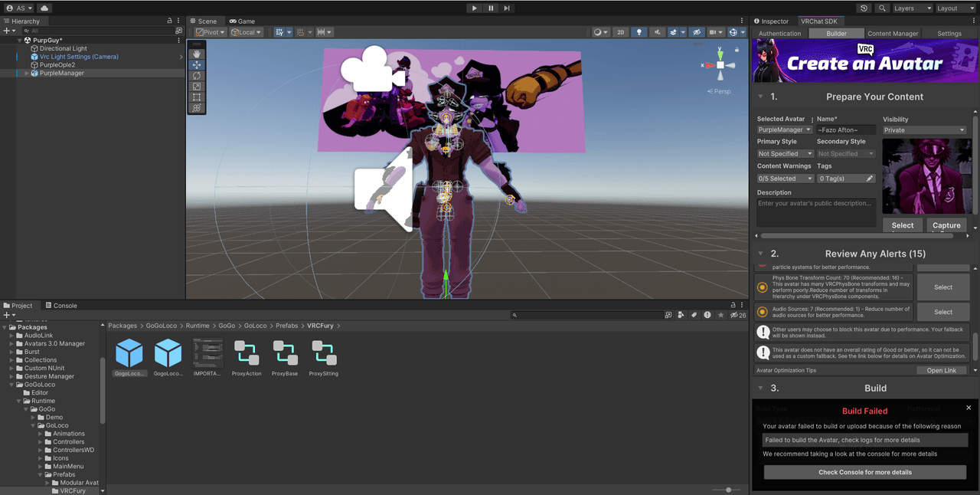The height and width of the screenshot is (495, 980).
Task: Select the Transform tool
Action: [197, 108]
